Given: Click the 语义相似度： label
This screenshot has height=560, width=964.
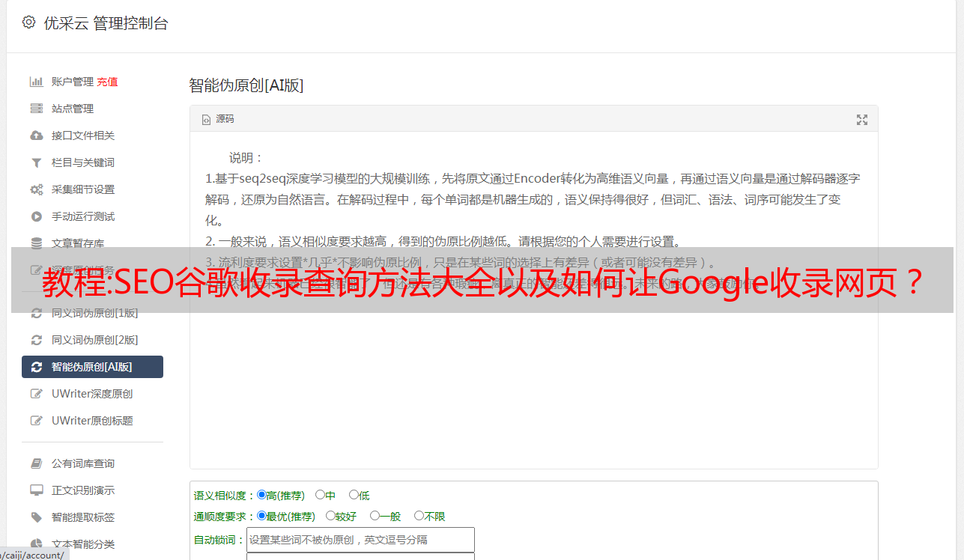Looking at the screenshot, I should coord(225,496).
